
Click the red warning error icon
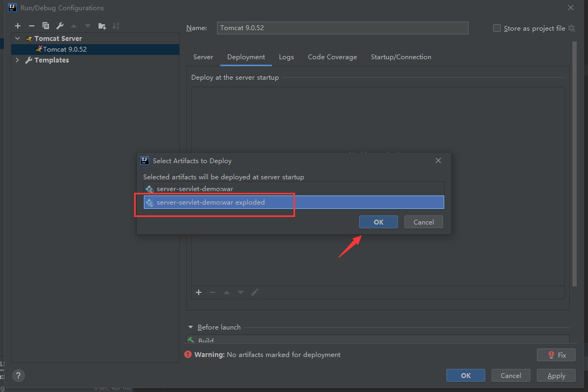point(188,354)
